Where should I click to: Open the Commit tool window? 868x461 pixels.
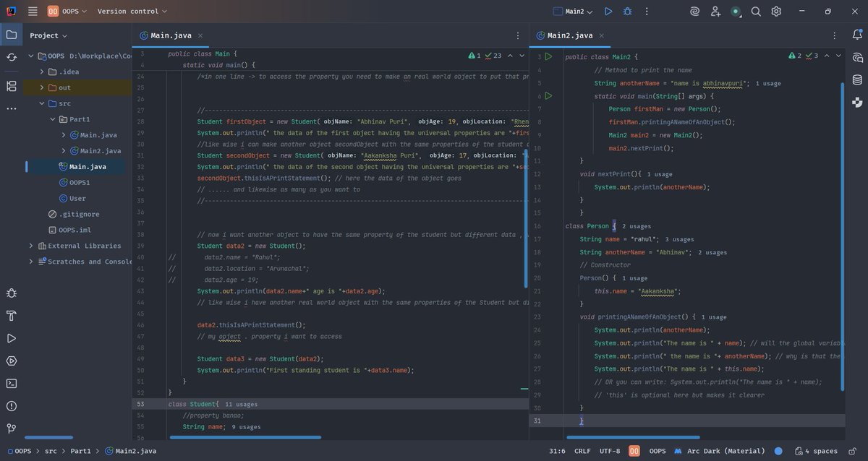coord(12,57)
